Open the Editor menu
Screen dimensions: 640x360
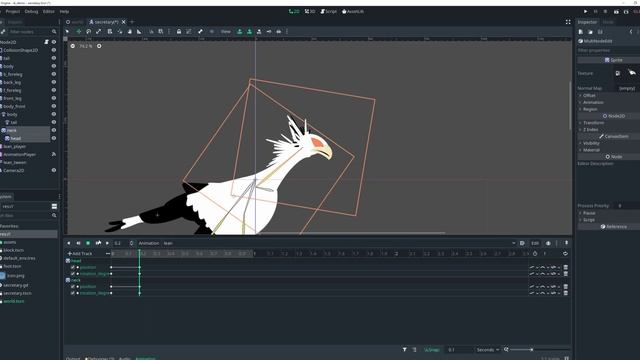tap(49, 11)
